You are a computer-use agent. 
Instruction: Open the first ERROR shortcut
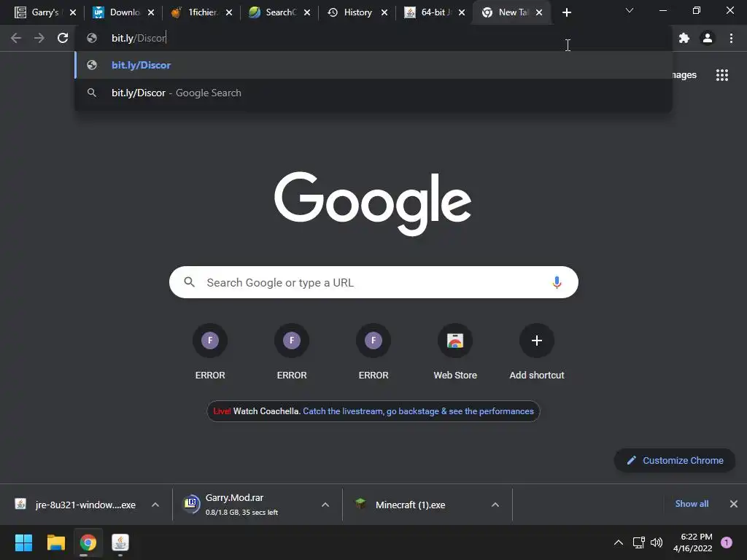coord(210,352)
